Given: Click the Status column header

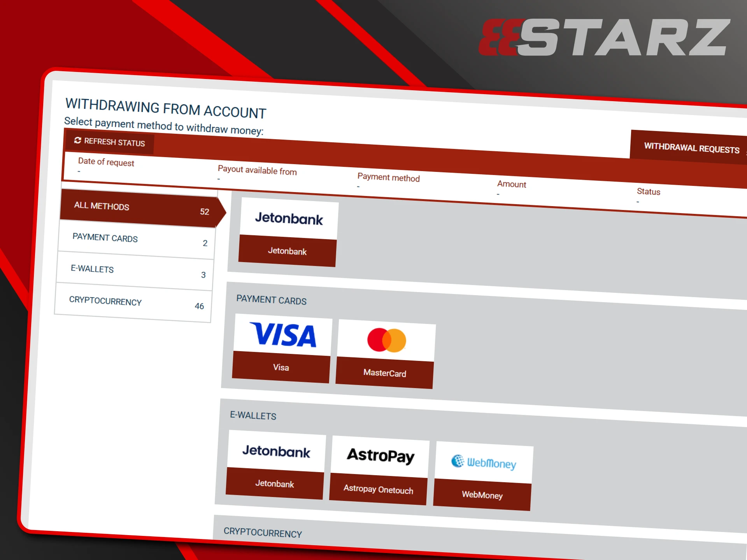Looking at the screenshot, I should 649,191.
